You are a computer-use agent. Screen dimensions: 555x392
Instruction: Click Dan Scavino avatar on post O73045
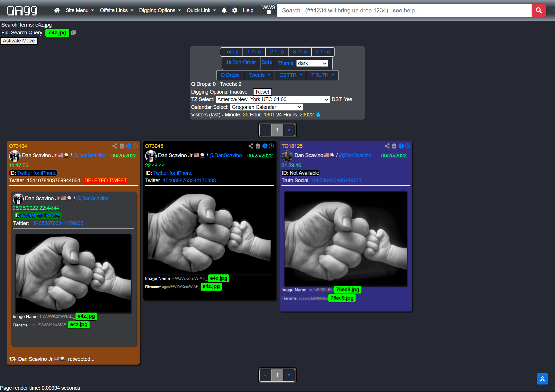151,156
